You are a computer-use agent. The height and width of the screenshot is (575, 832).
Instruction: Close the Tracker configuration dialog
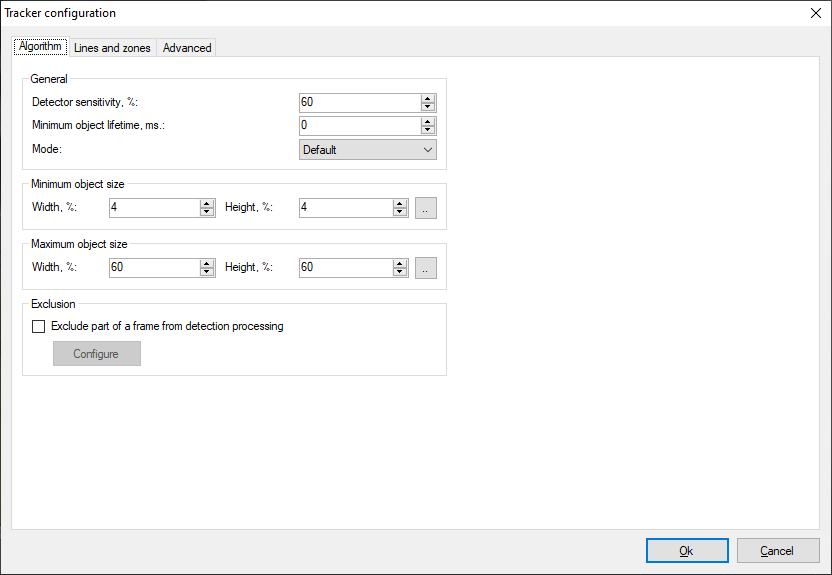click(x=813, y=13)
